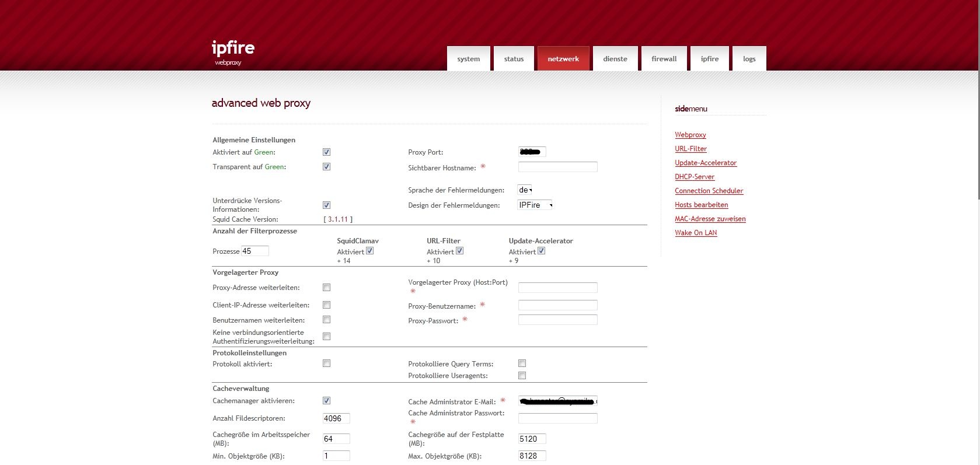Open the logs tab

[x=749, y=59]
